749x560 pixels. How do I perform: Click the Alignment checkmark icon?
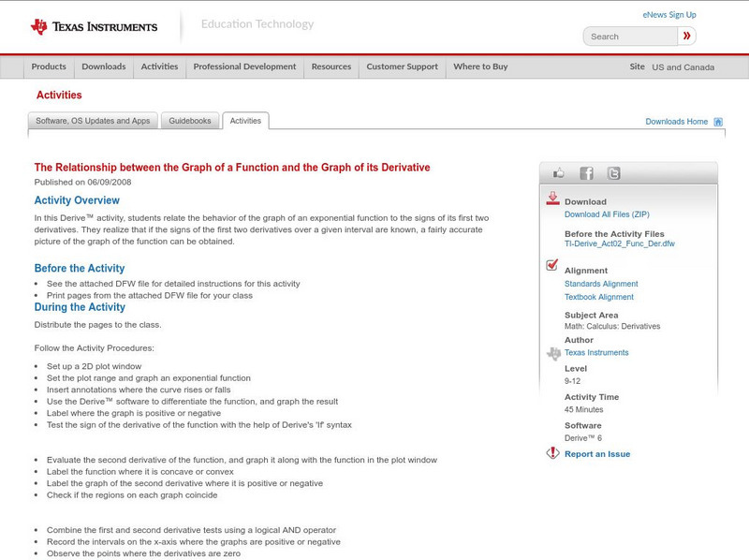point(551,265)
